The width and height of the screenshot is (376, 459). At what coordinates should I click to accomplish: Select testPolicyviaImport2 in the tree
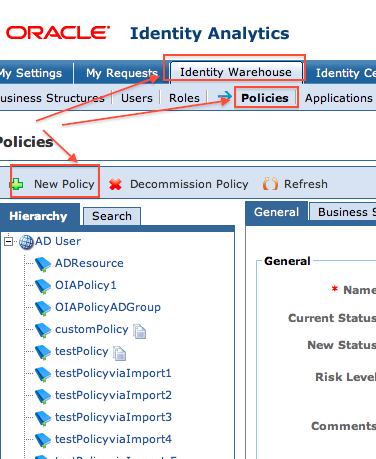pyautogui.click(x=113, y=395)
